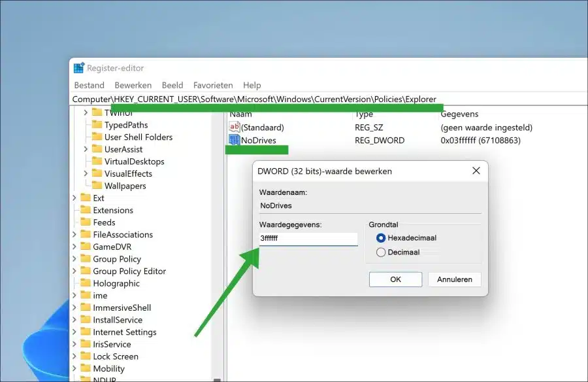
Task: Click the VirtualDesktops folder icon
Action: [97, 161]
